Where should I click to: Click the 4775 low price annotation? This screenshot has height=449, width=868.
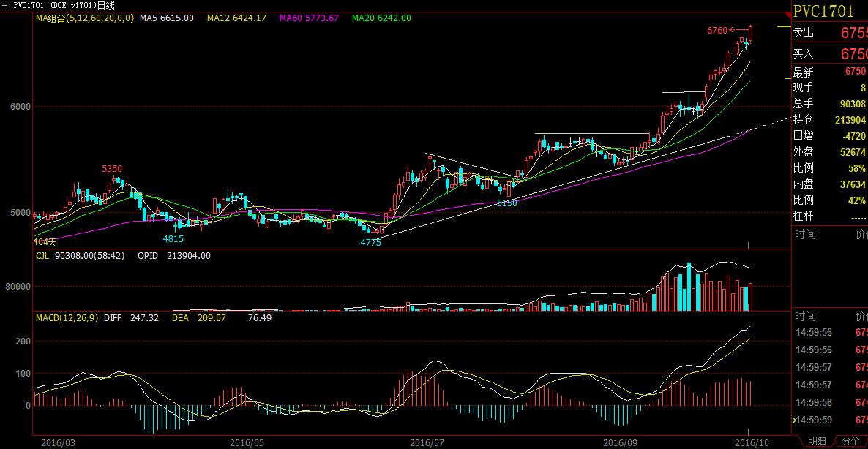370,242
